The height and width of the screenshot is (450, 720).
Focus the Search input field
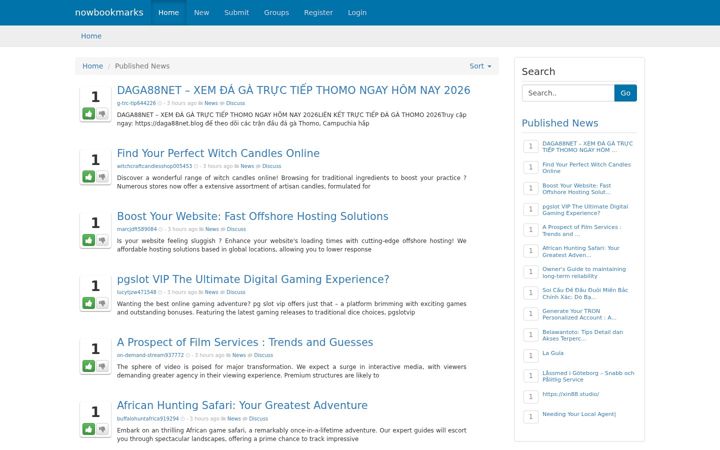[568, 93]
